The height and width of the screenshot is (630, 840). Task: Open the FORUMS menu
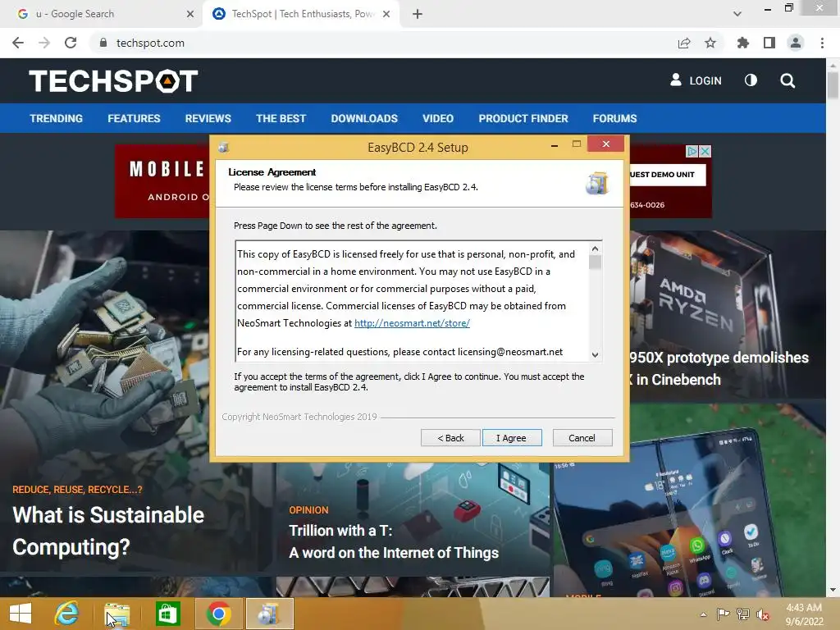[614, 118]
